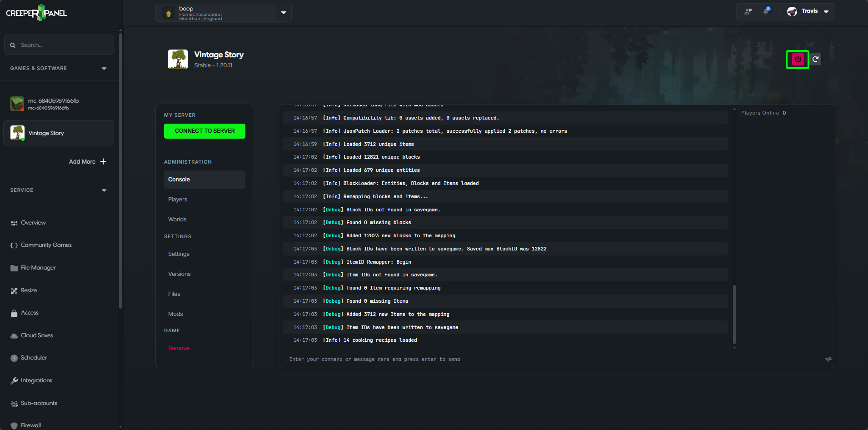
Task: Select the Vintage Story sidebar entry
Action: coord(59,133)
